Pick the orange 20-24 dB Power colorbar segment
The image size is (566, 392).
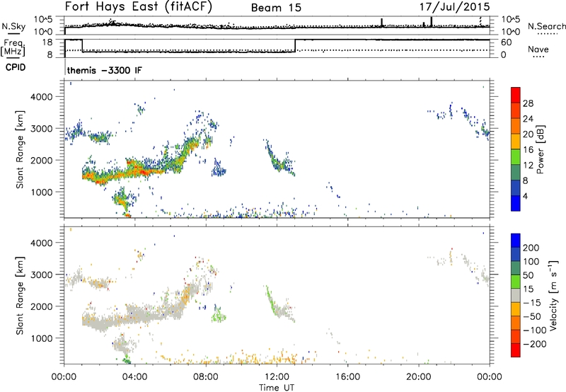coord(516,126)
